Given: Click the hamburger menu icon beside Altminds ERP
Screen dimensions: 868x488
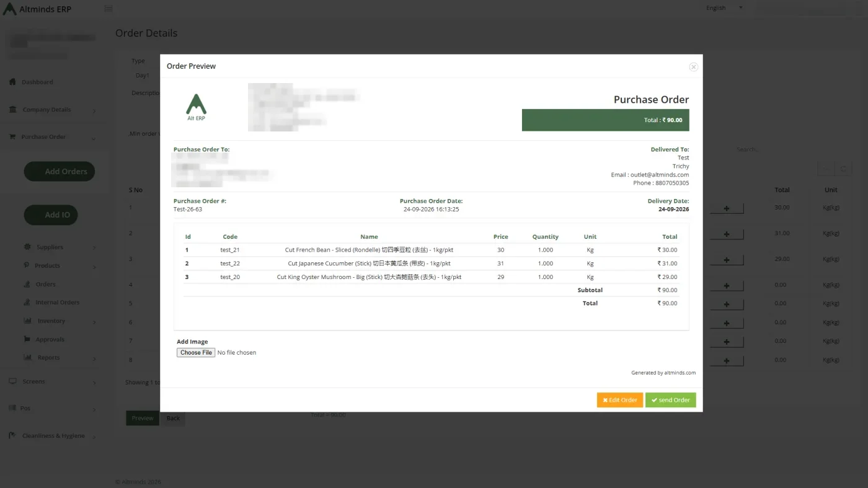Looking at the screenshot, I should point(108,9).
